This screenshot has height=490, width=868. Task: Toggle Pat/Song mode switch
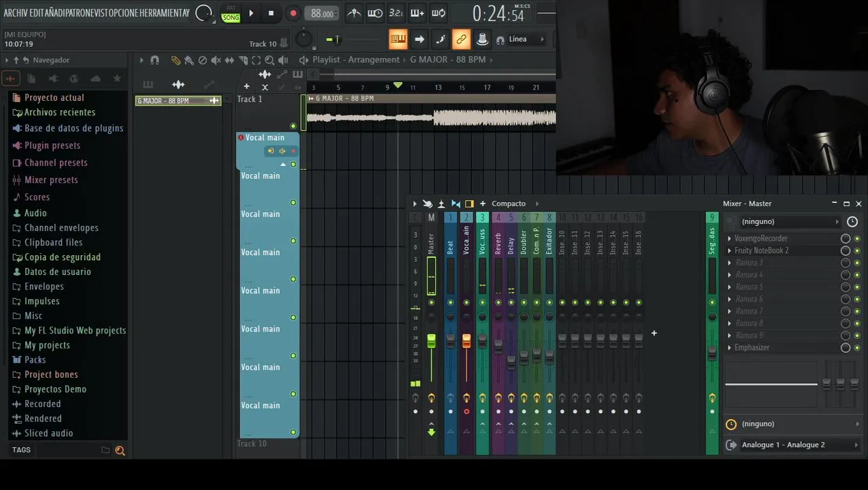click(x=231, y=13)
